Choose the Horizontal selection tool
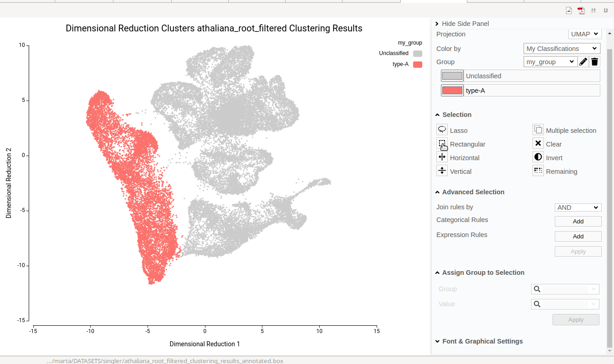The height and width of the screenshot is (364, 614). pyautogui.click(x=442, y=157)
